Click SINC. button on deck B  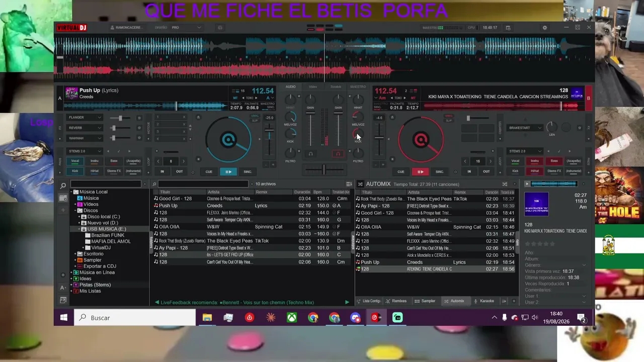pyautogui.click(x=440, y=171)
